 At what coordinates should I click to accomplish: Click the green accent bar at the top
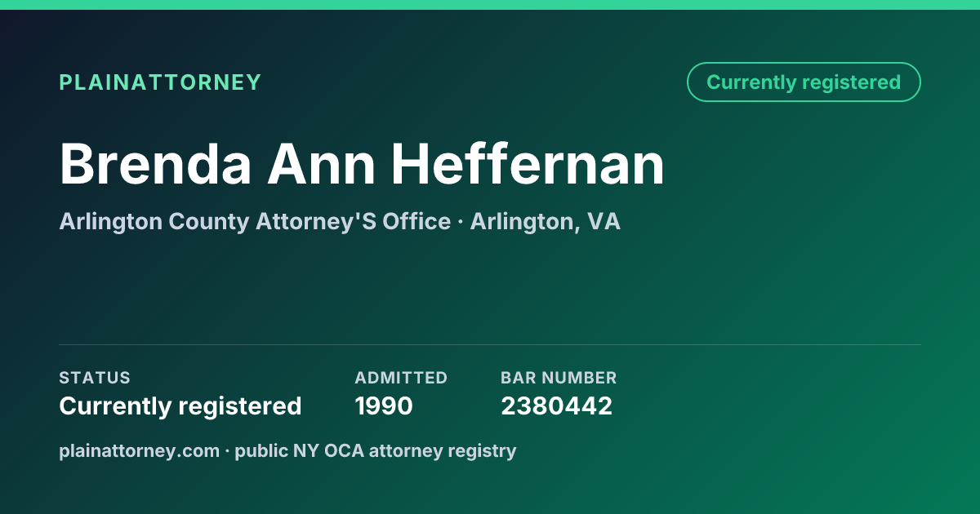tap(490, 5)
